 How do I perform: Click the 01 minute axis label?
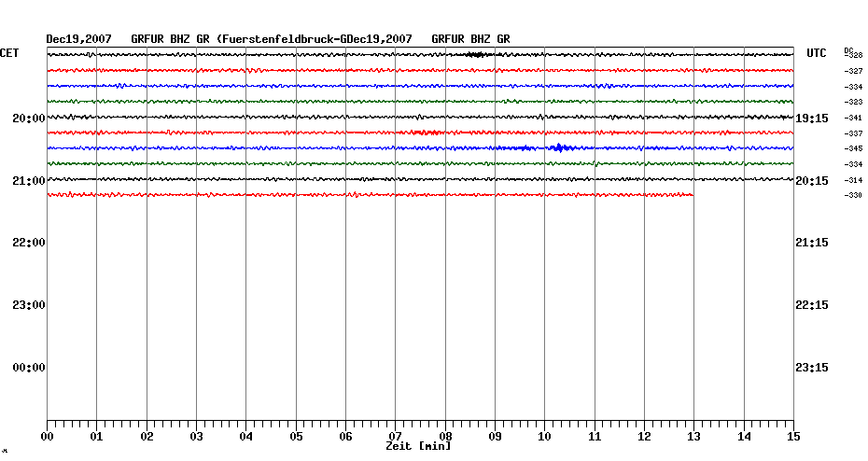coord(96,437)
